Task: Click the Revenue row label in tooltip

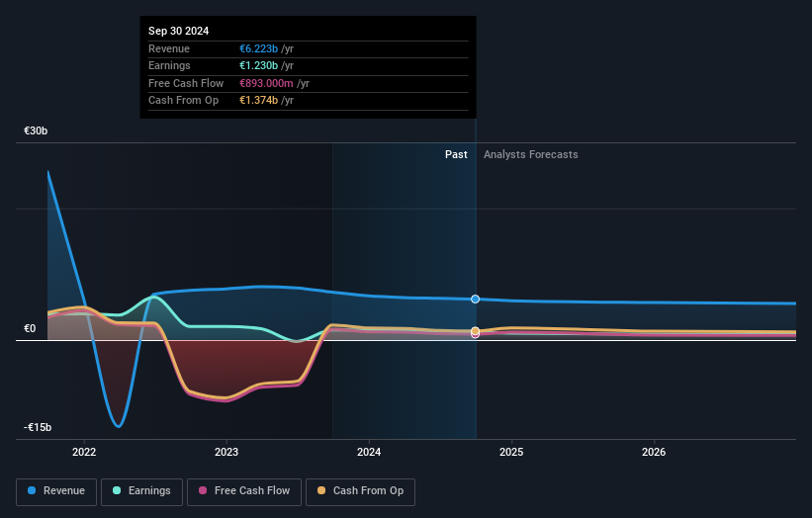Action: pyautogui.click(x=169, y=48)
